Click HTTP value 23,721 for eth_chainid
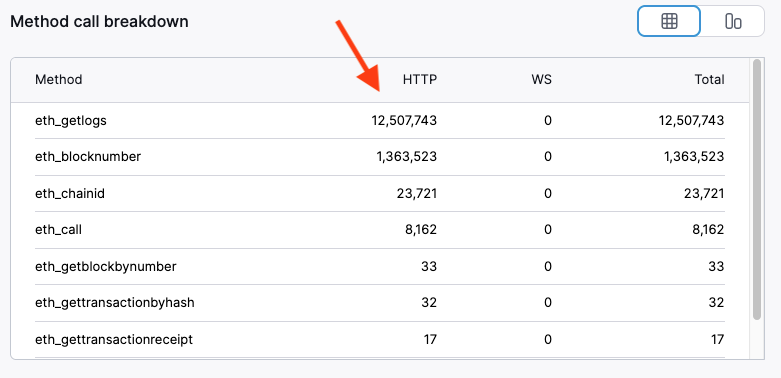The width and height of the screenshot is (781, 378). (417, 194)
